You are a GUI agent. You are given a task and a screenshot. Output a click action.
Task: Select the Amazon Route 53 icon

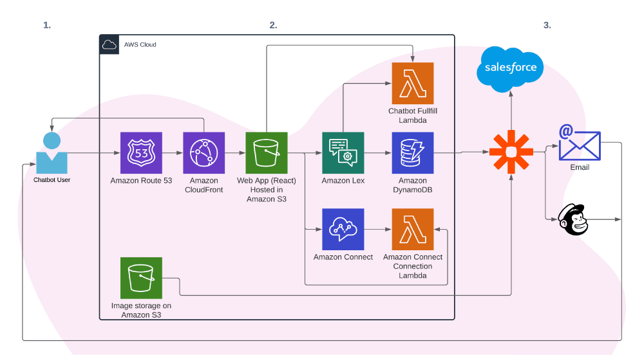(141, 152)
